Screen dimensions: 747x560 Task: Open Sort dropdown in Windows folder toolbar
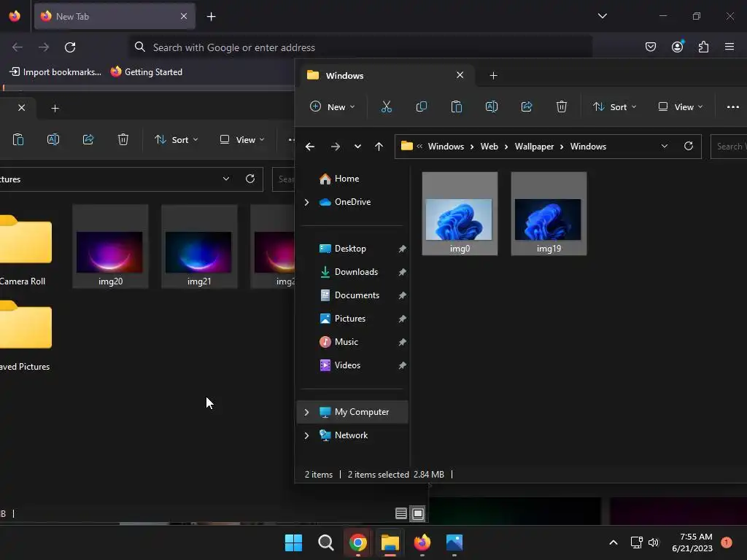[x=614, y=106]
